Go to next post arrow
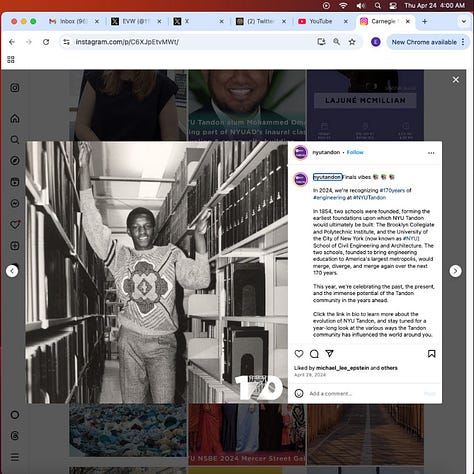 [455, 271]
